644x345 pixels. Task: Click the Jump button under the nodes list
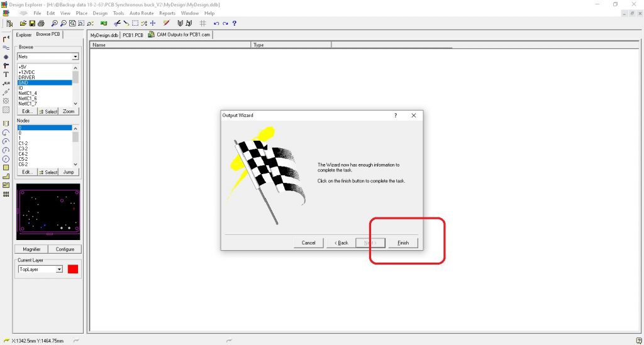click(x=69, y=172)
